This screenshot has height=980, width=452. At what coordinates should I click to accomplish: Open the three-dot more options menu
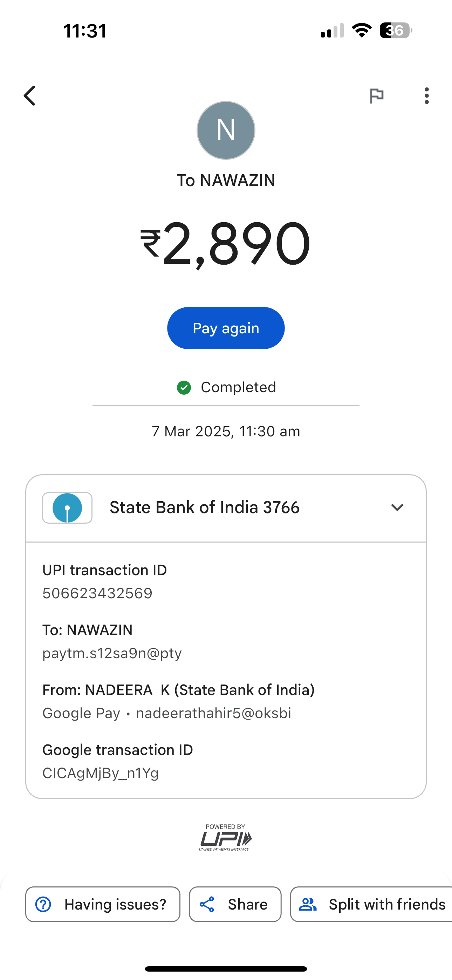(426, 95)
